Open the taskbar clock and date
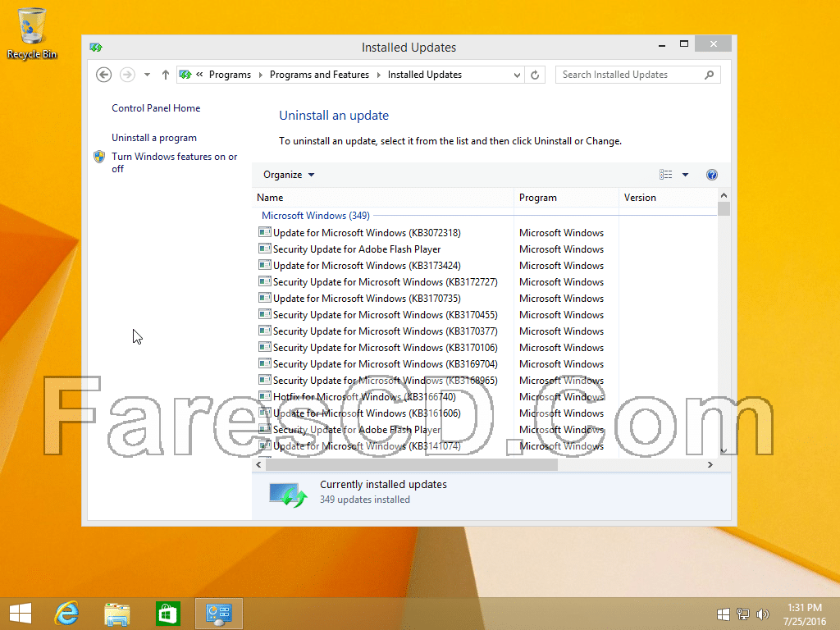840x630 pixels. pos(805,614)
